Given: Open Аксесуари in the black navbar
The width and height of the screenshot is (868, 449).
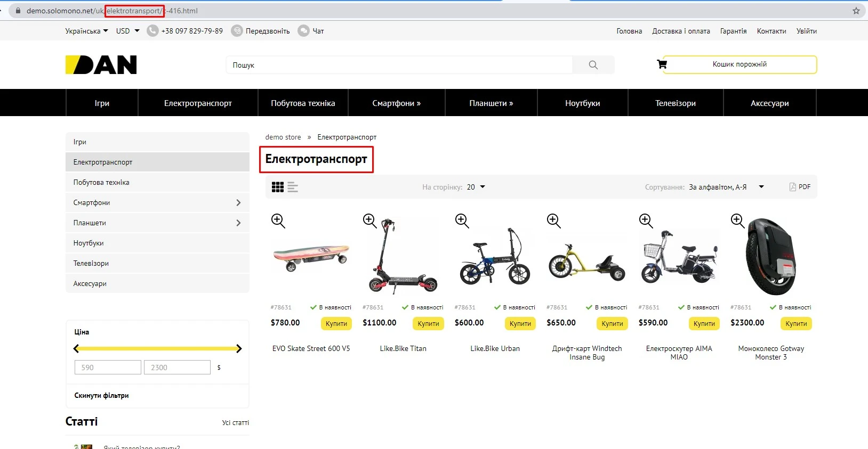Looking at the screenshot, I should click(x=770, y=103).
